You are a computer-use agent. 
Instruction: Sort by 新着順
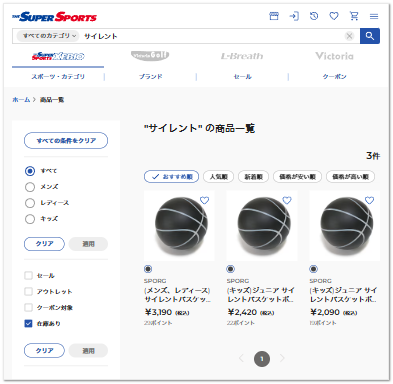253,177
